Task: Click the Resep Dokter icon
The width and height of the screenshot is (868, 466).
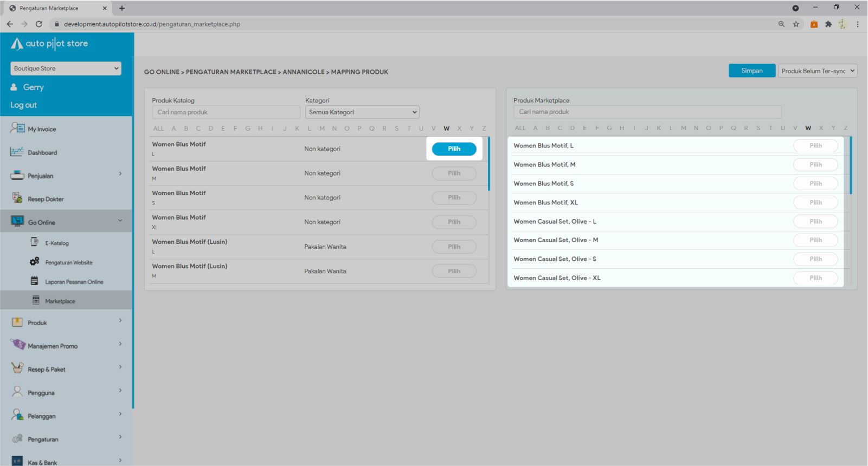Action: (17, 198)
